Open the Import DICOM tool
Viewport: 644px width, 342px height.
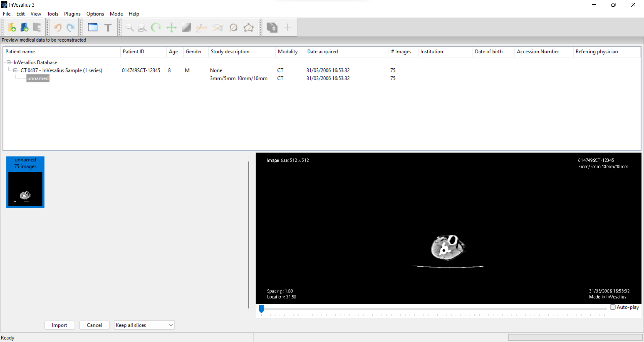[12, 27]
